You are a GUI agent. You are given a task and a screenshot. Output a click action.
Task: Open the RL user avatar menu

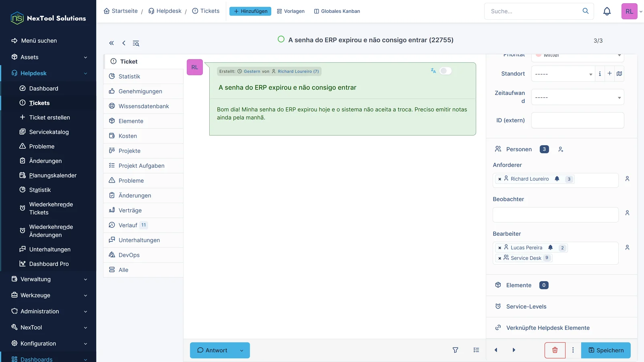630,11
